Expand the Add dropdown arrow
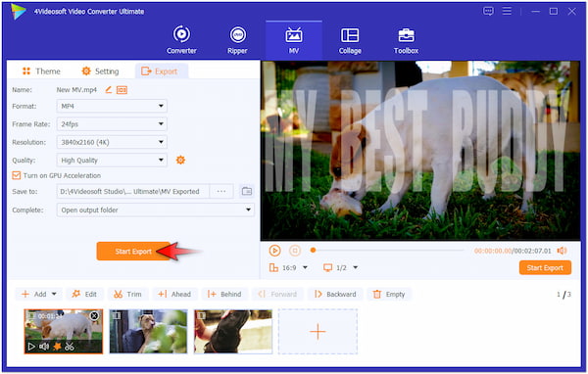This screenshot has height=374, width=588. click(54, 294)
